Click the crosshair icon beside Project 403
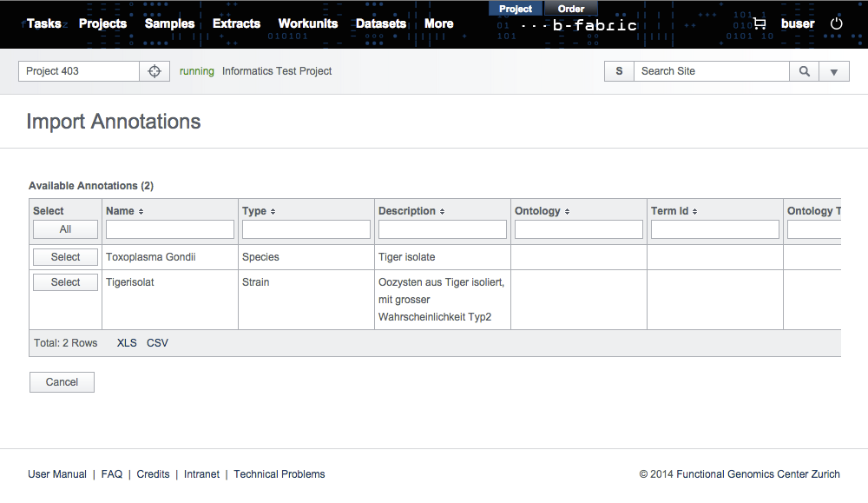868x503 pixels. (155, 71)
